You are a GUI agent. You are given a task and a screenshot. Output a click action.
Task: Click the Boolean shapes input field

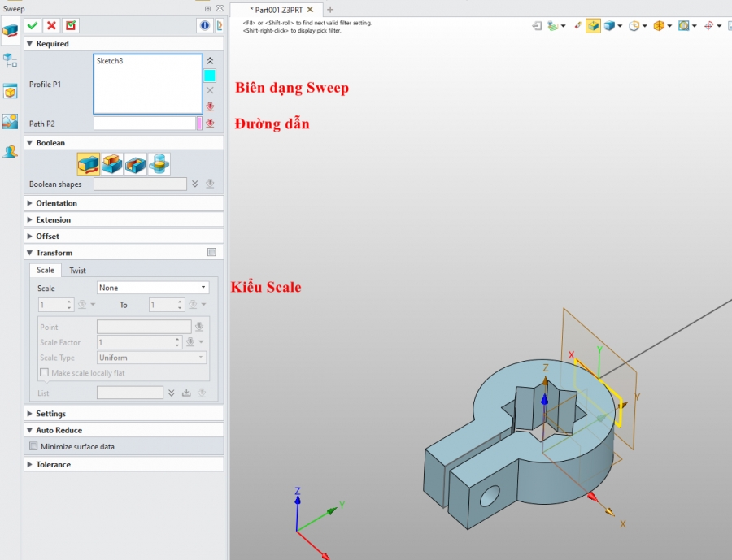click(140, 184)
